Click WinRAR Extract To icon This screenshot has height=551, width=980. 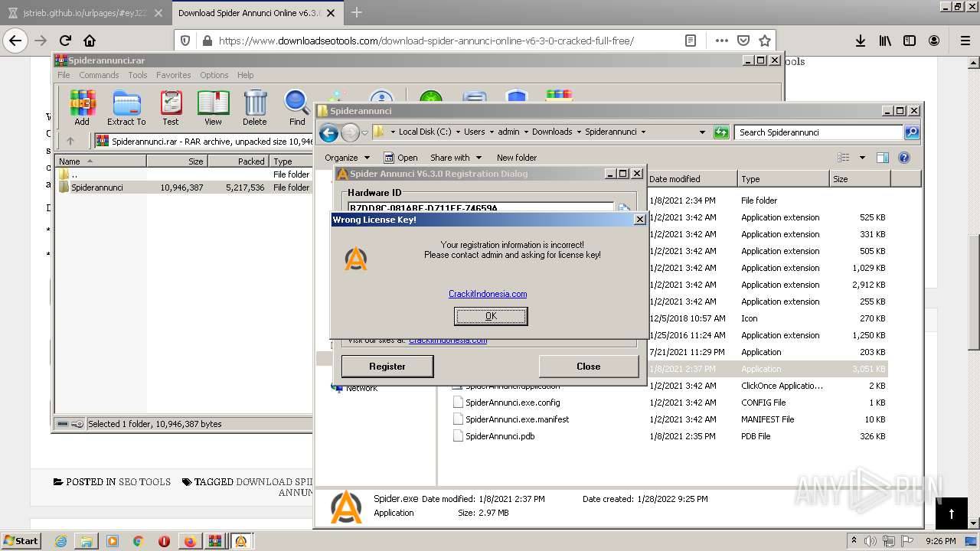126,108
